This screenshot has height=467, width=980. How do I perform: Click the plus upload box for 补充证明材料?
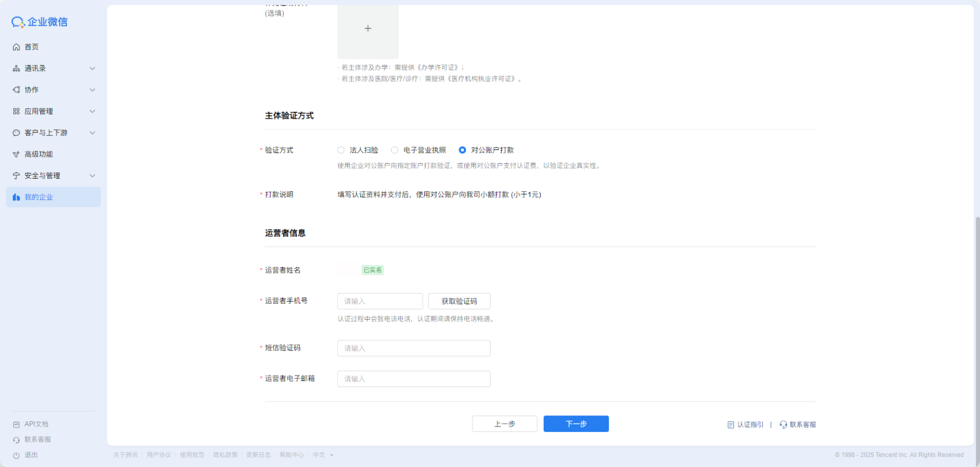click(x=368, y=29)
